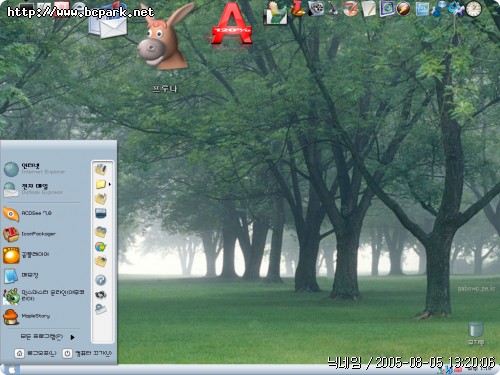Open the blue drive icon in the Start menu
The height and width of the screenshot is (375, 500).
[x=101, y=213]
